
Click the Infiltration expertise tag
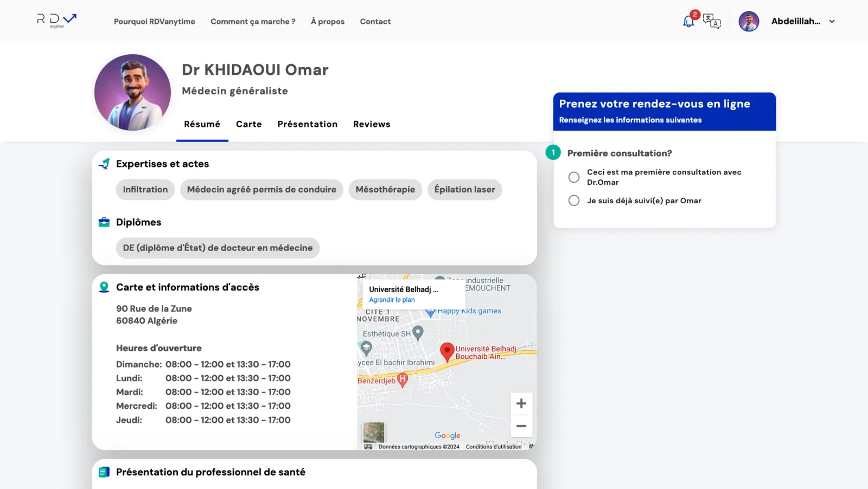[145, 190]
